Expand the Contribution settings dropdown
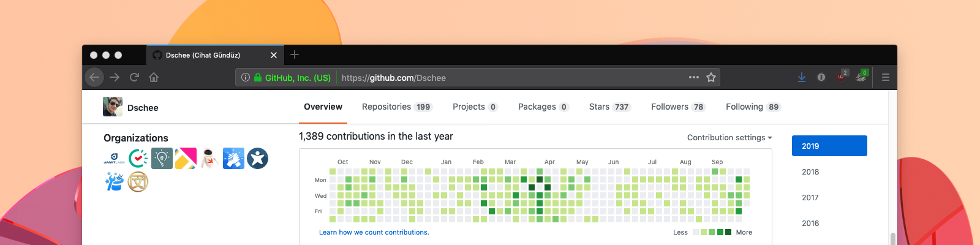The image size is (980, 245). pos(729,138)
